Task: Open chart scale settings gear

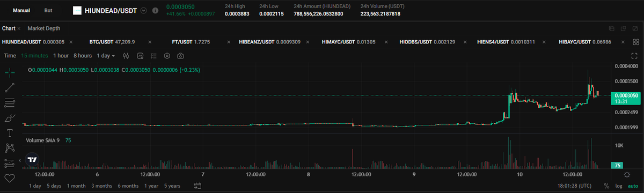Action: point(627,175)
